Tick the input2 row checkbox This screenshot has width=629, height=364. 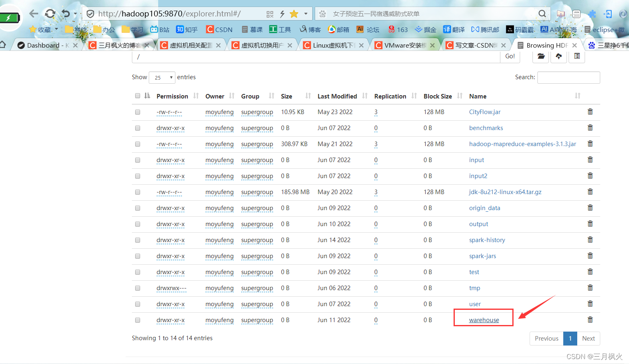[138, 176]
